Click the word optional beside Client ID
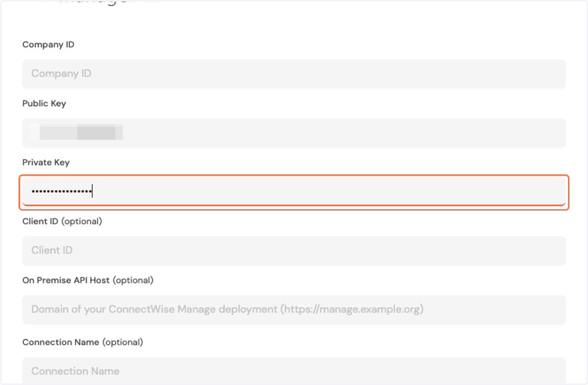Viewport: 588px width, 385px height. (81, 221)
